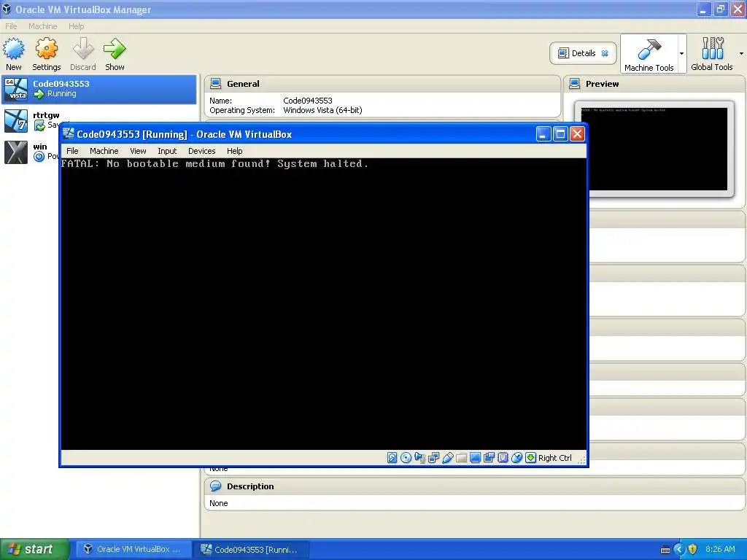Viewport: 747px width, 560px height.
Task: Click optical disc icon in VM status bar
Action: pos(406,458)
